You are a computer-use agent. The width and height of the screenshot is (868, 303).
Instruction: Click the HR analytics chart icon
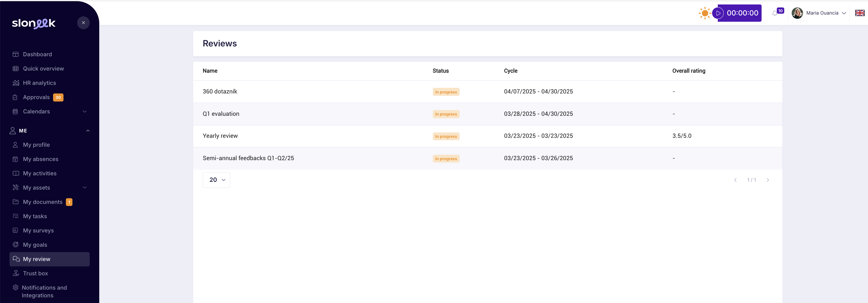coord(15,83)
